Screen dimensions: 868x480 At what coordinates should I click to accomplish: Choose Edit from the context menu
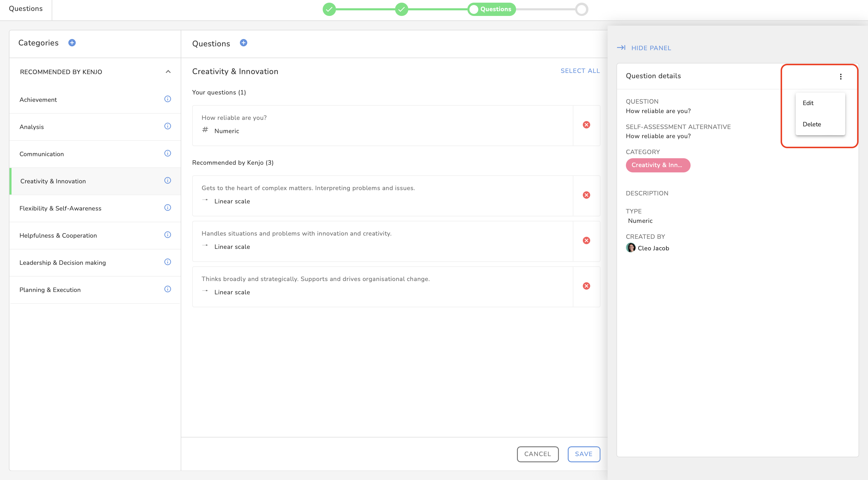click(808, 103)
